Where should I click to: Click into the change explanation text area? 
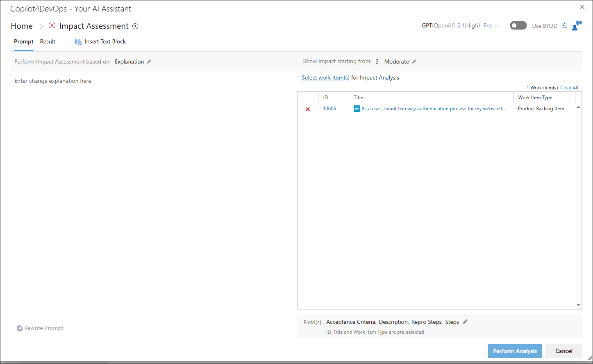tap(154, 197)
